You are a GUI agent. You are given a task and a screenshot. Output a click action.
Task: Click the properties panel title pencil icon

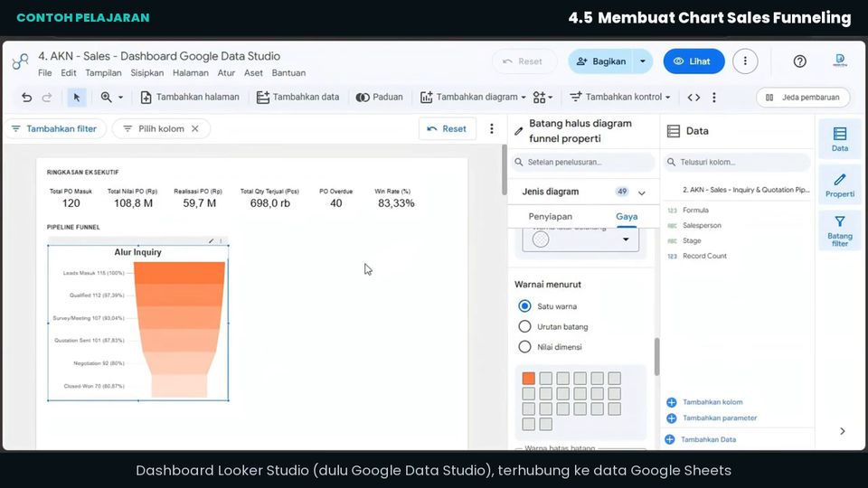(x=518, y=131)
